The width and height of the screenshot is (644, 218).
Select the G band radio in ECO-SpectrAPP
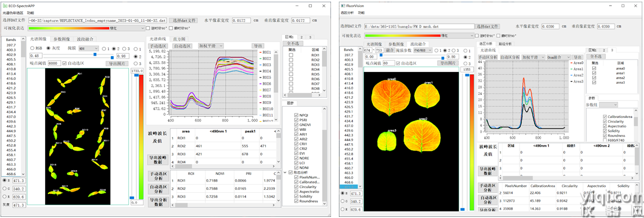[4, 188]
